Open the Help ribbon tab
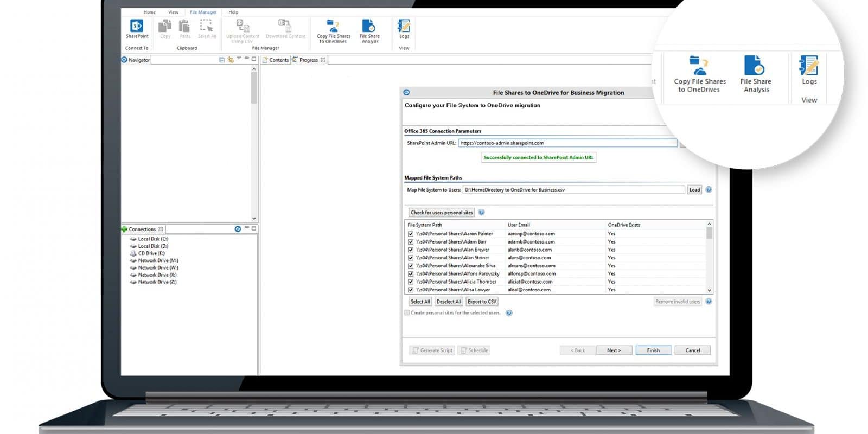Screen dimensions: 868x434 (233, 12)
